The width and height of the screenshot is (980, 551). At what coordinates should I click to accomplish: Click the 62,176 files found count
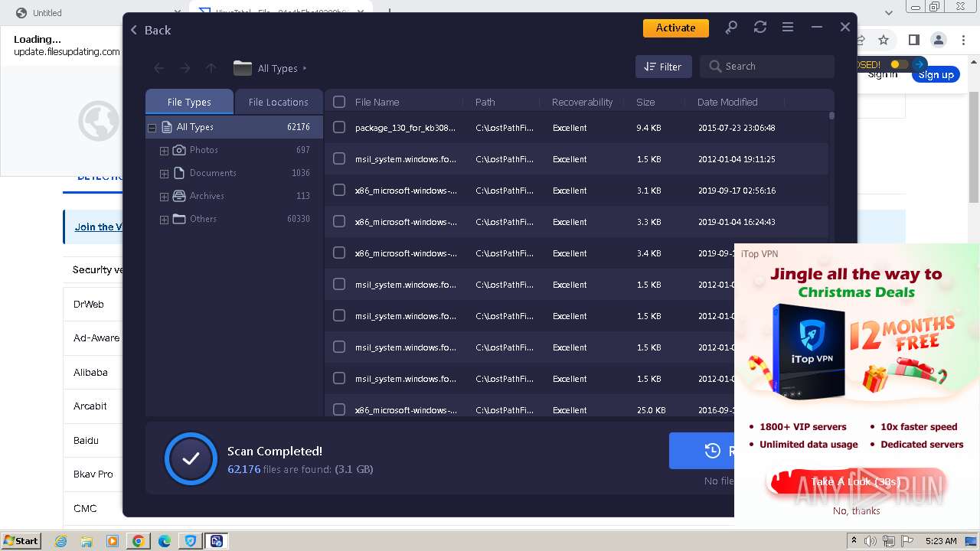pos(244,469)
